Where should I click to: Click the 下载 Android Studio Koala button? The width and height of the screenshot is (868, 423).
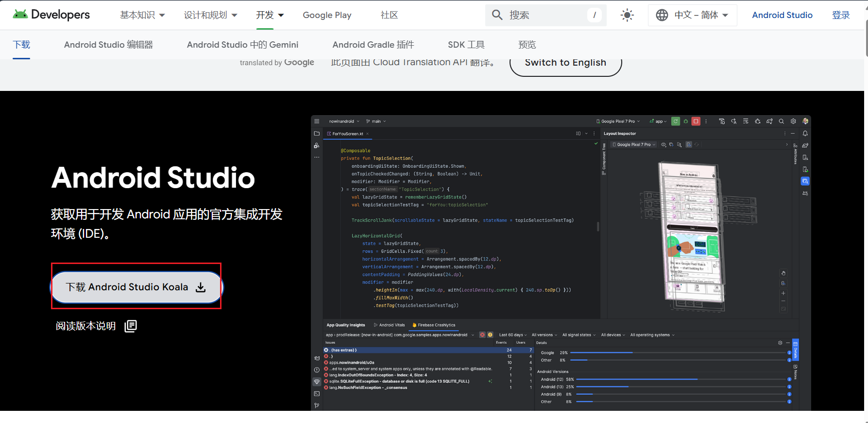136,287
